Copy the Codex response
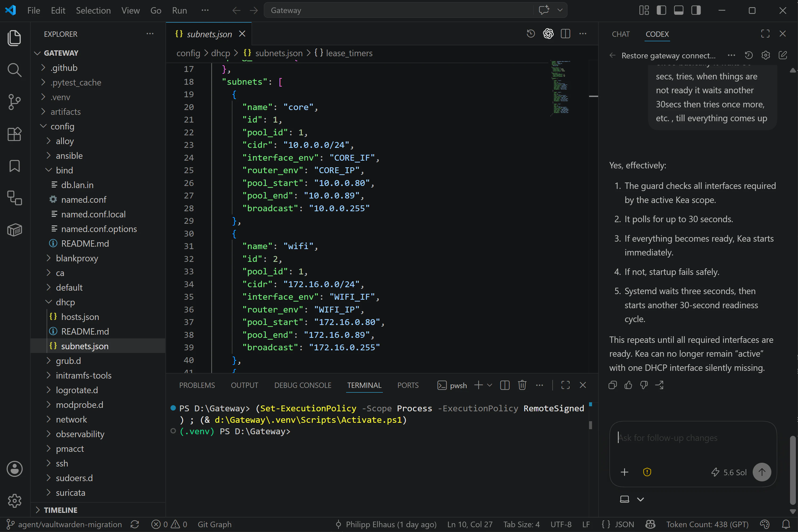798x532 pixels. 612,385
